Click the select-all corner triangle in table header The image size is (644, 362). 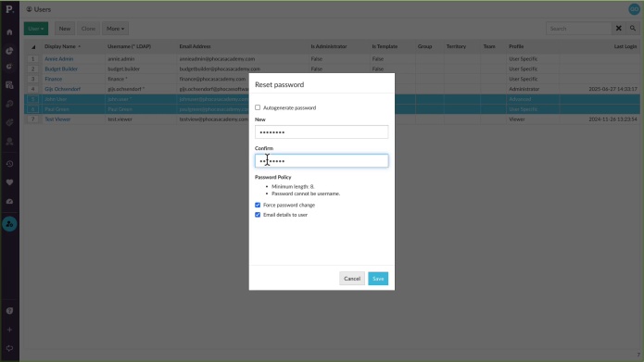coord(33,47)
